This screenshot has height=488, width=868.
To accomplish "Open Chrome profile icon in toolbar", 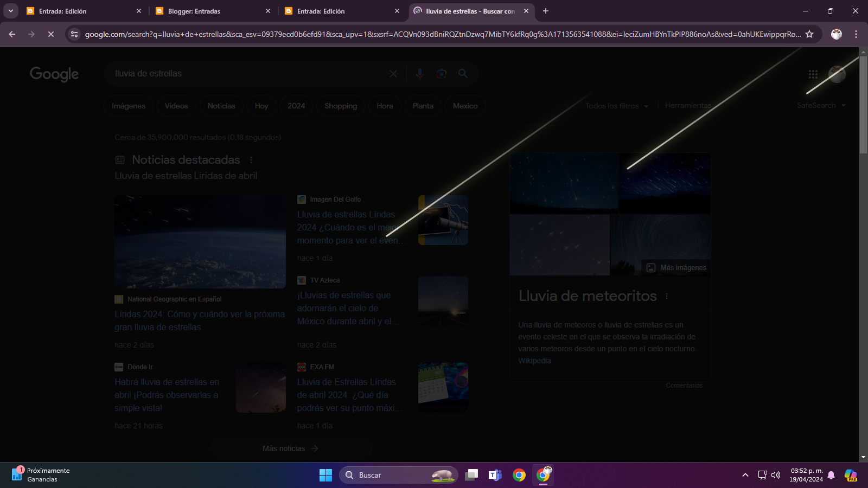I will (837, 34).
